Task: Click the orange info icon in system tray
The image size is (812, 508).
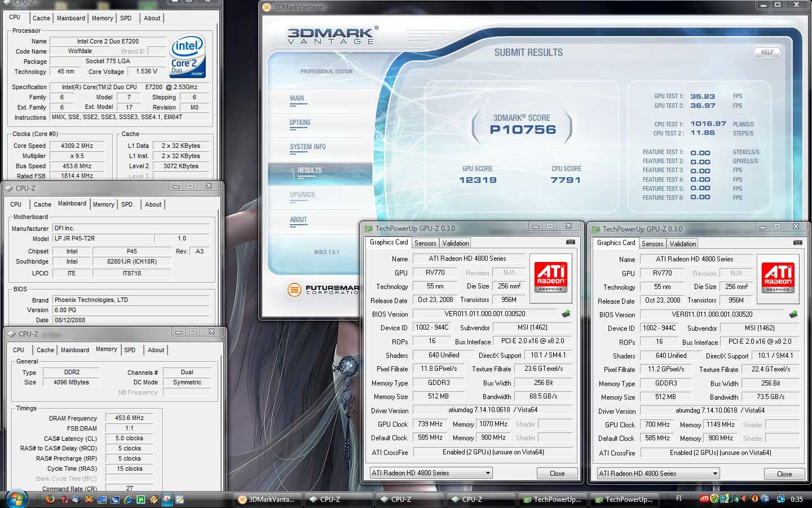Action: tap(755, 498)
